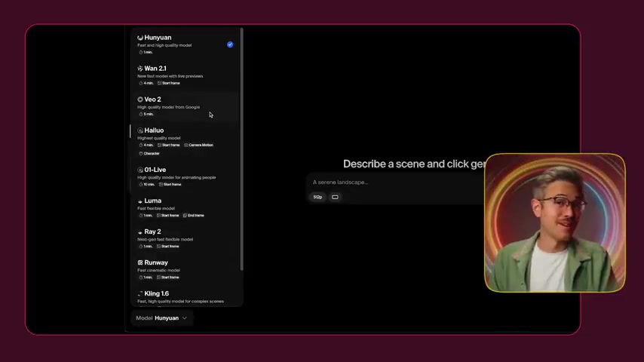The width and height of the screenshot is (644, 362).
Task: Click the Wan 2.1 Start frame icon
Action: 159,83
